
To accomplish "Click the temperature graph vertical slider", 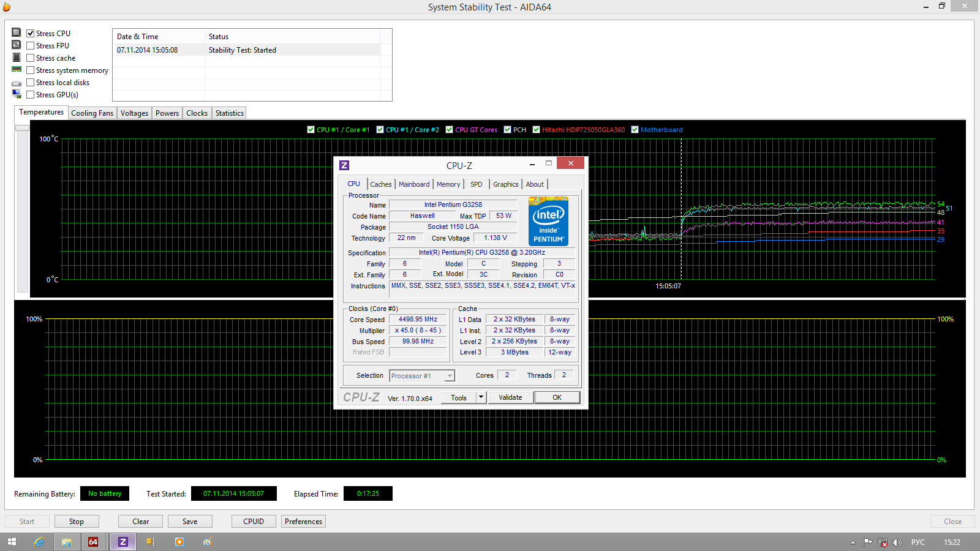I will click(x=23, y=128).
